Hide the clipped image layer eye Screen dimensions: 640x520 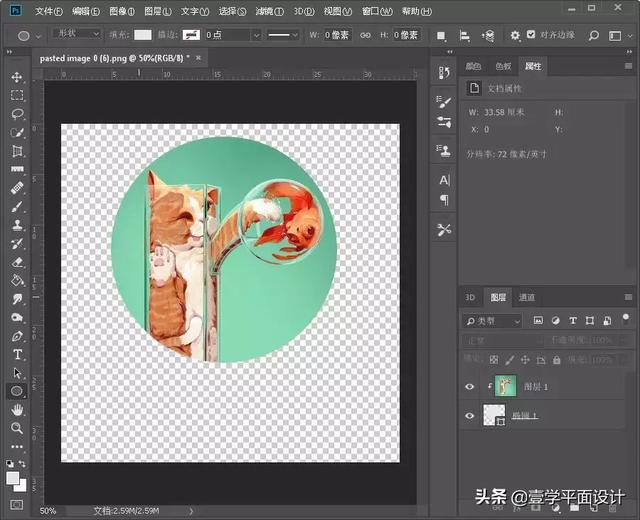pos(469,387)
